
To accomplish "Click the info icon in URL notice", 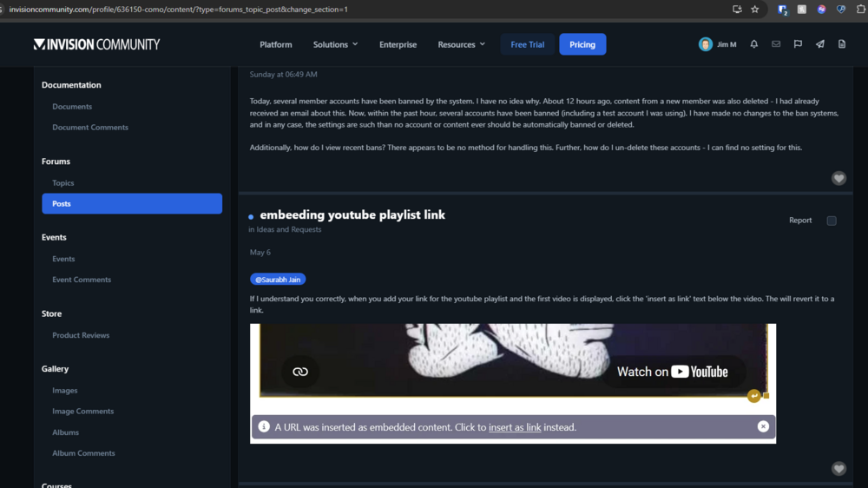I will point(264,426).
